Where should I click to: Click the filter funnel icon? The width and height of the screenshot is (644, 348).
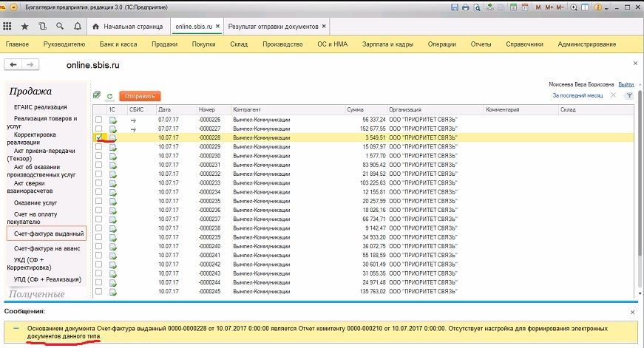[628, 95]
